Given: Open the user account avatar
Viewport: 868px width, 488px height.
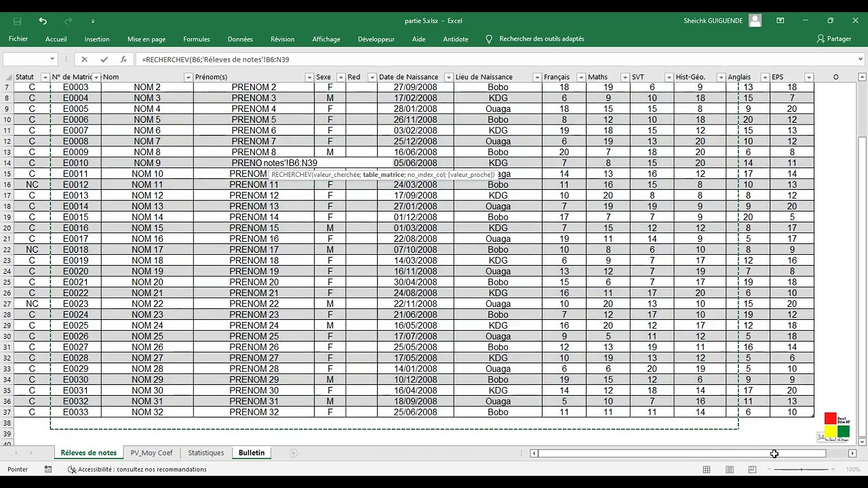Looking at the screenshot, I should 755,20.
